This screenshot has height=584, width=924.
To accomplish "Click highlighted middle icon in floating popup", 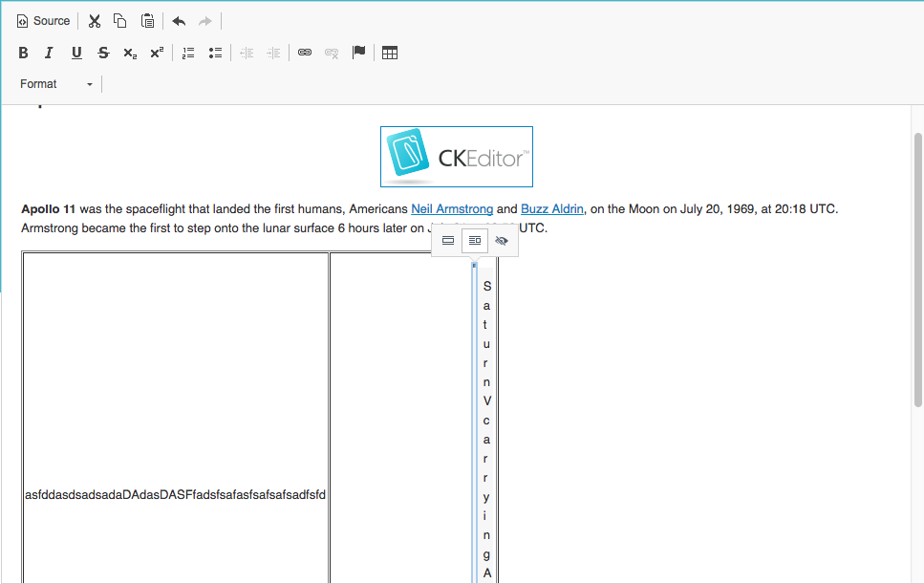I will (x=474, y=241).
